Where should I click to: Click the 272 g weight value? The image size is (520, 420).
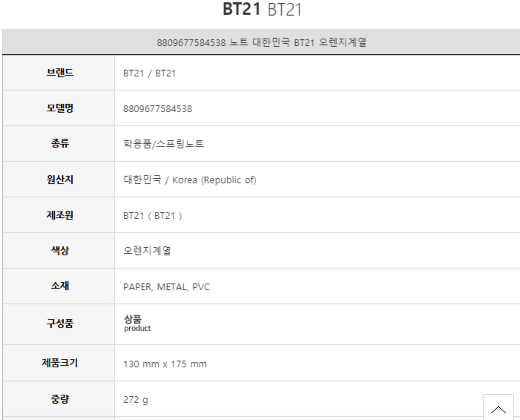(x=135, y=400)
